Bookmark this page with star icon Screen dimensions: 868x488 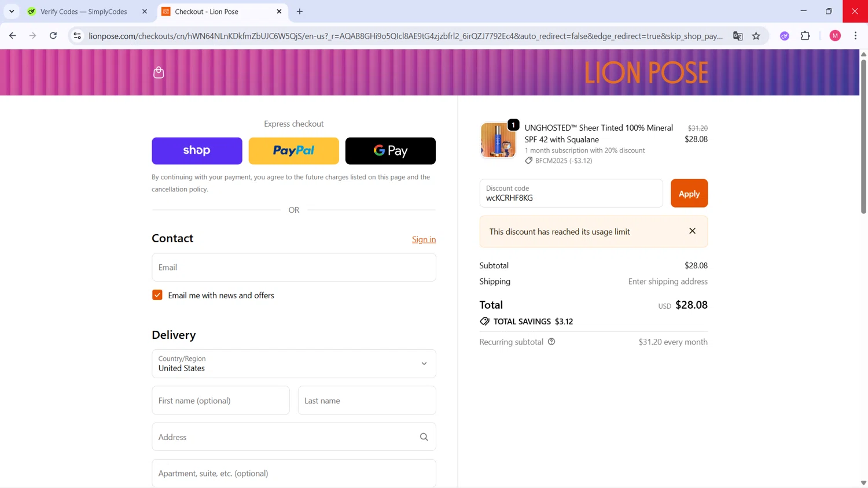tap(756, 36)
